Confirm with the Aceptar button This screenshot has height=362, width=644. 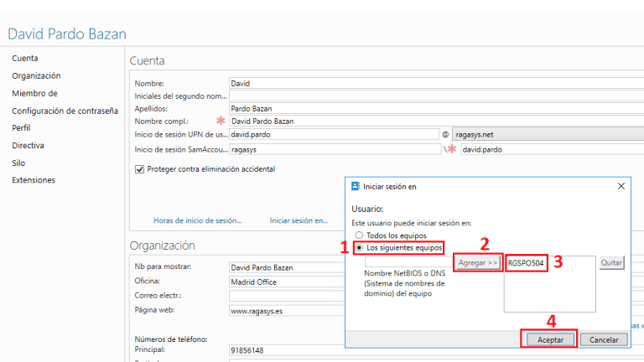click(x=549, y=339)
